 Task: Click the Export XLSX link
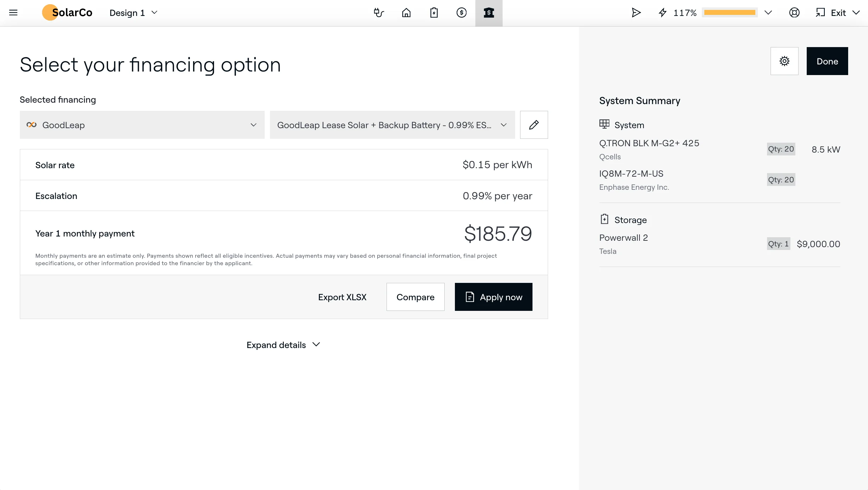(342, 297)
